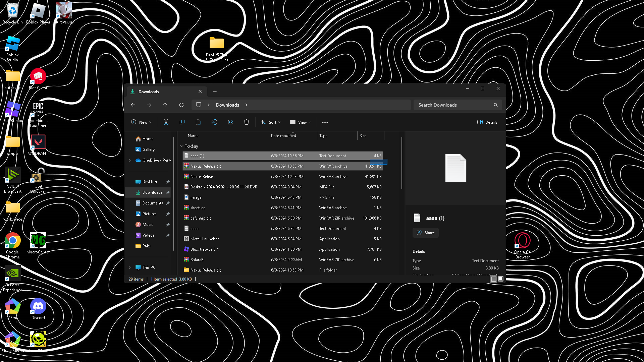Image resolution: width=644 pixels, height=362 pixels.
Task: Click the Share button in details pane
Action: coord(425,233)
